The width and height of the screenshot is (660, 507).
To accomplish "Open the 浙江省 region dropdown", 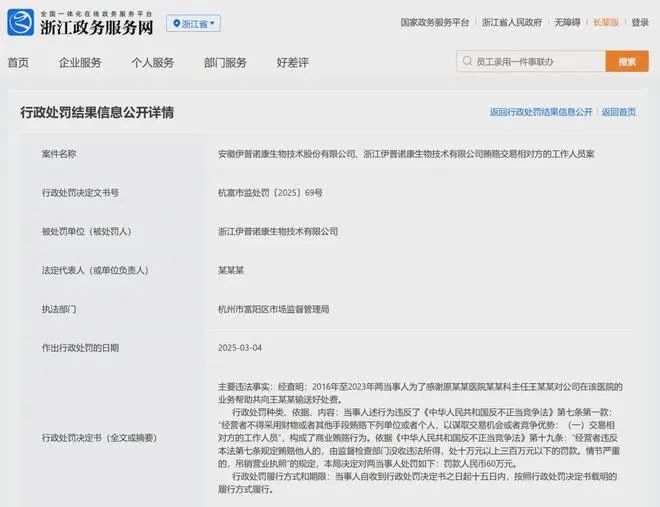I will [x=194, y=23].
